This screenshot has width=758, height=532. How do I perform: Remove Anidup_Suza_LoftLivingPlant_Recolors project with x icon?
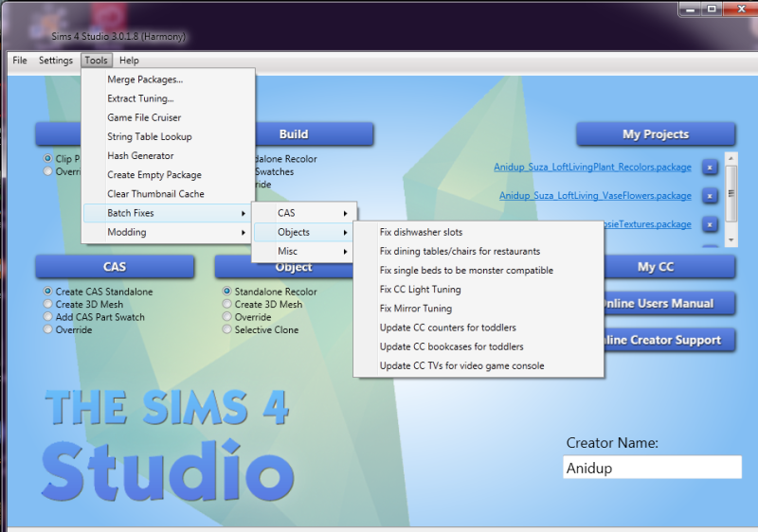[710, 168]
